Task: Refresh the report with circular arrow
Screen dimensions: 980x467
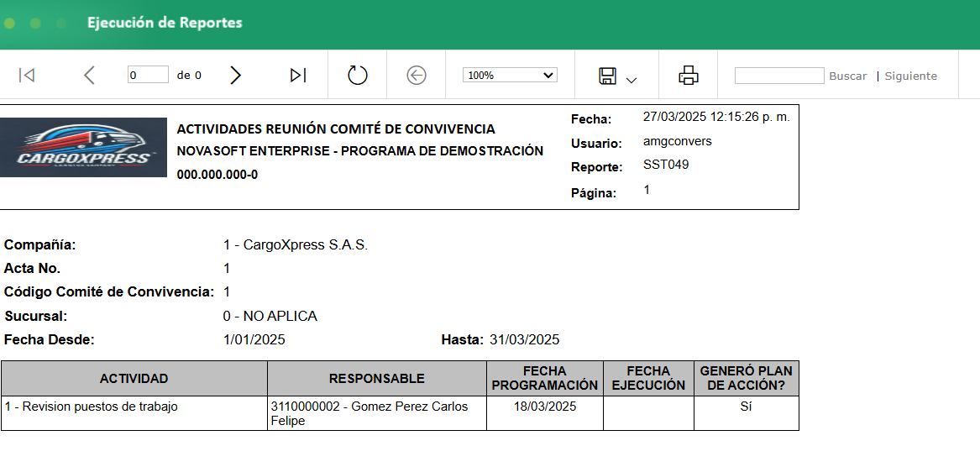Action: (x=358, y=75)
